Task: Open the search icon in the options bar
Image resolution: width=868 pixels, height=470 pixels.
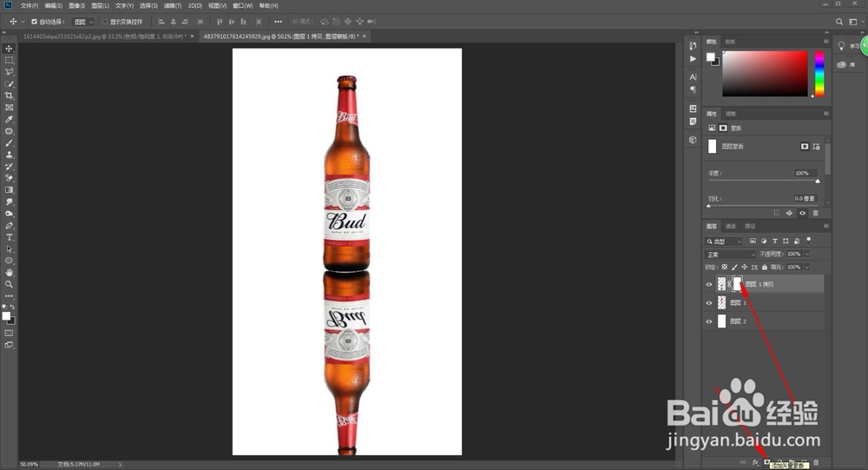Action: 839,22
